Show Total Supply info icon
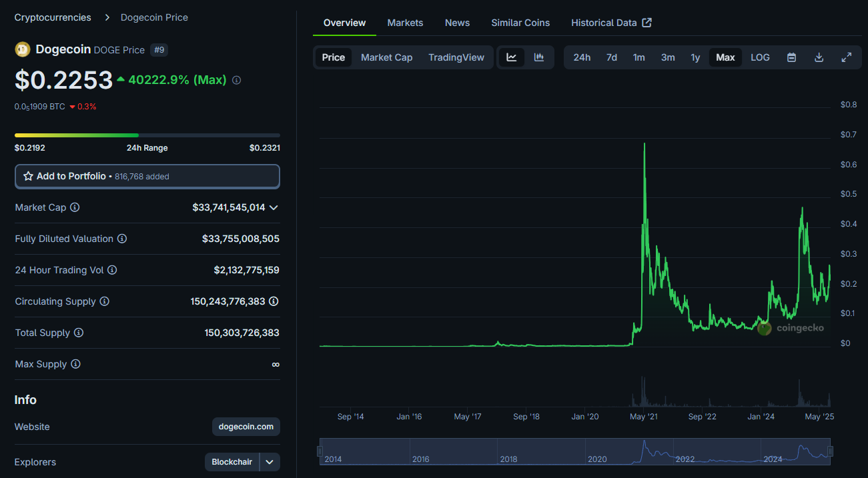Viewport: 868px width, 478px height. click(x=79, y=333)
